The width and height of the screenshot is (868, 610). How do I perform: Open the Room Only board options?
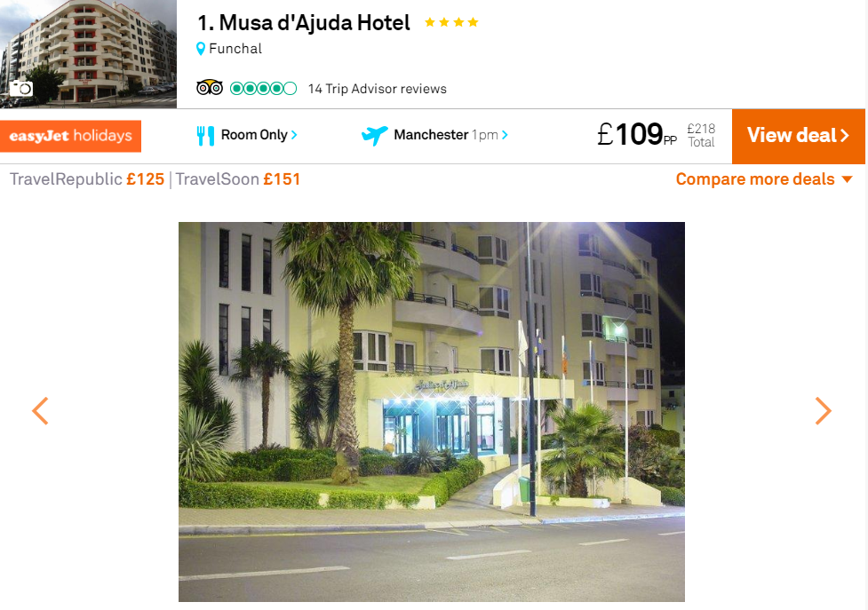tap(259, 135)
